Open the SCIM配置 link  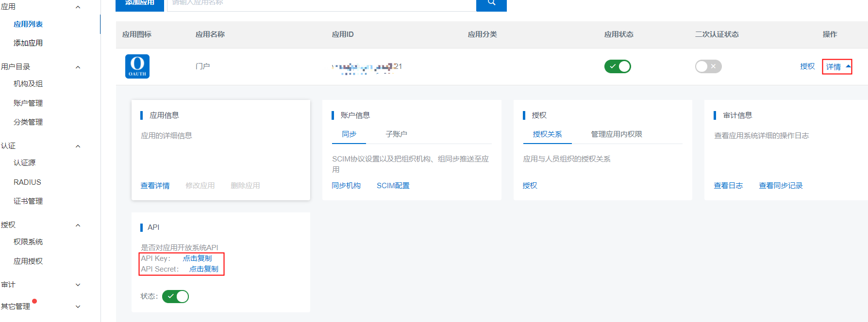[x=393, y=186]
